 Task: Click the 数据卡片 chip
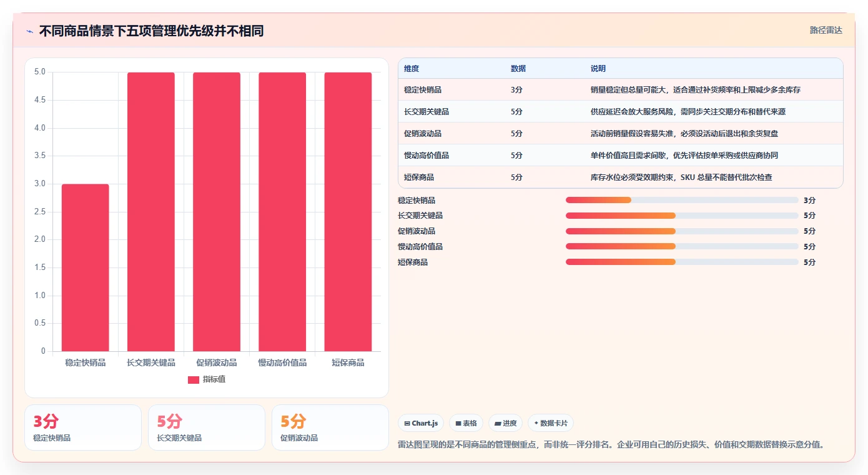pos(551,423)
